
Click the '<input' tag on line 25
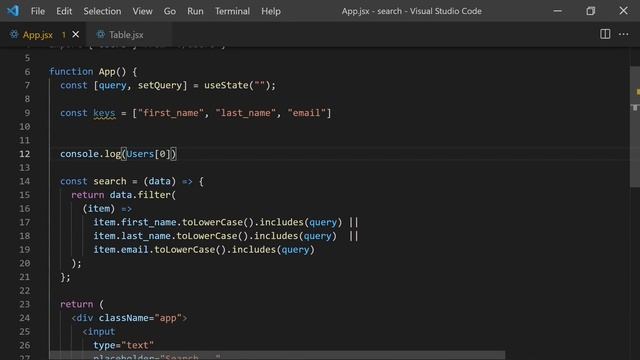99,331
